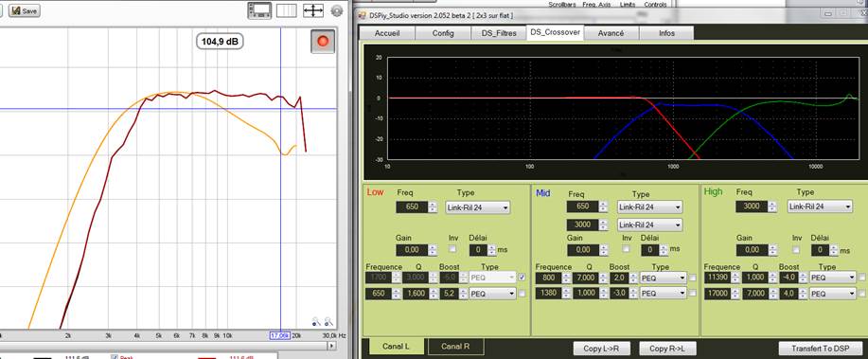868x359 pixels.
Task: Enable the Mid 800 Hz PEQ checkbox
Action: (694, 277)
